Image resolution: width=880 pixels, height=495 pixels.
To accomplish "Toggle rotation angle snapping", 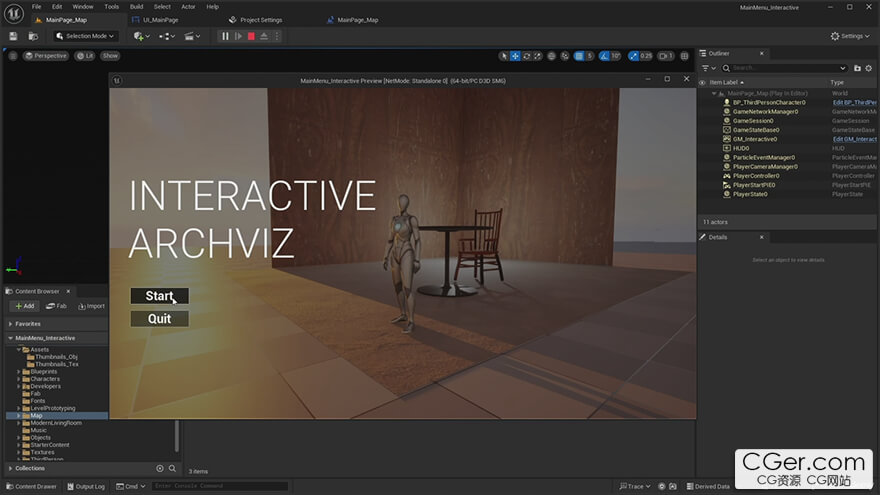I will 604,56.
